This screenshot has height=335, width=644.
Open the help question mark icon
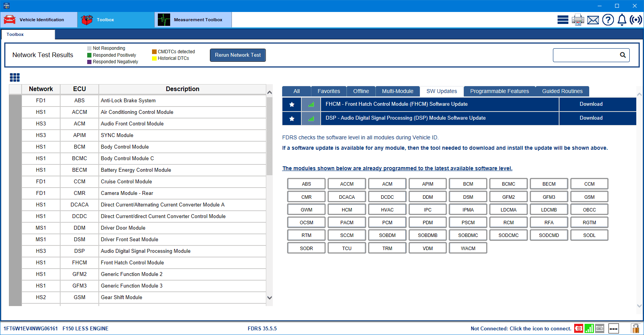tap(608, 20)
